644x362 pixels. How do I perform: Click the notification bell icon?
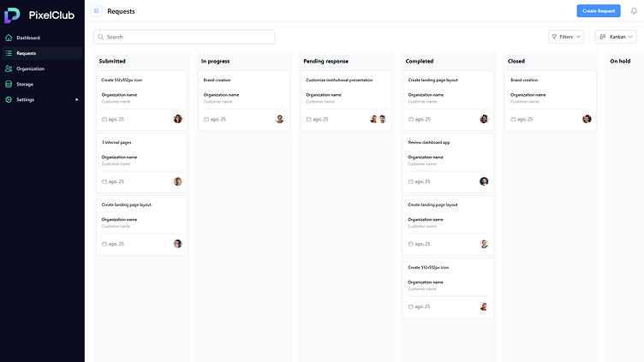[x=634, y=11]
